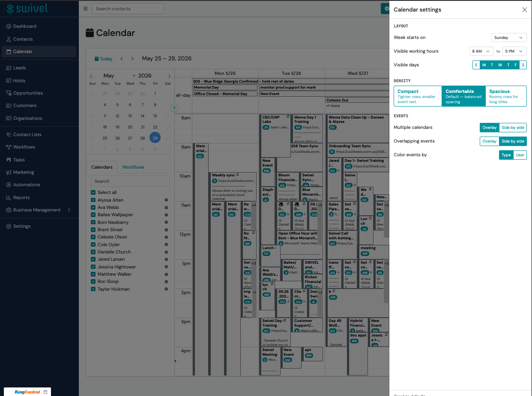532x396 pixels.
Task: Select May 29 in mini calendar
Action: pyautogui.click(x=155, y=137)
